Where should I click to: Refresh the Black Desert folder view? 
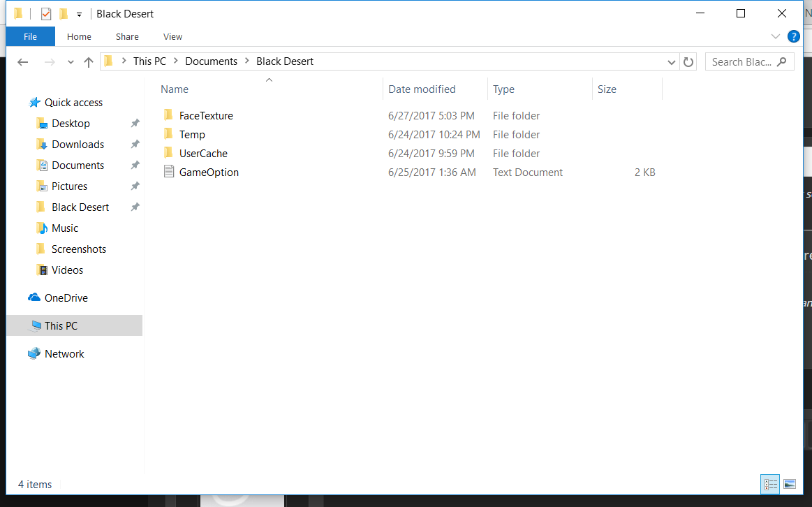pos(688,62)
